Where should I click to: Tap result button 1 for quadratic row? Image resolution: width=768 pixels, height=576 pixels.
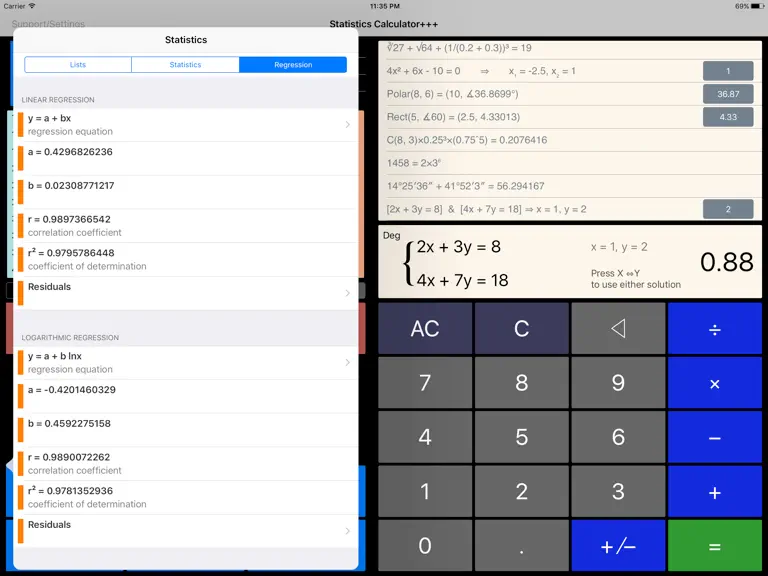(x=728, y=71)
